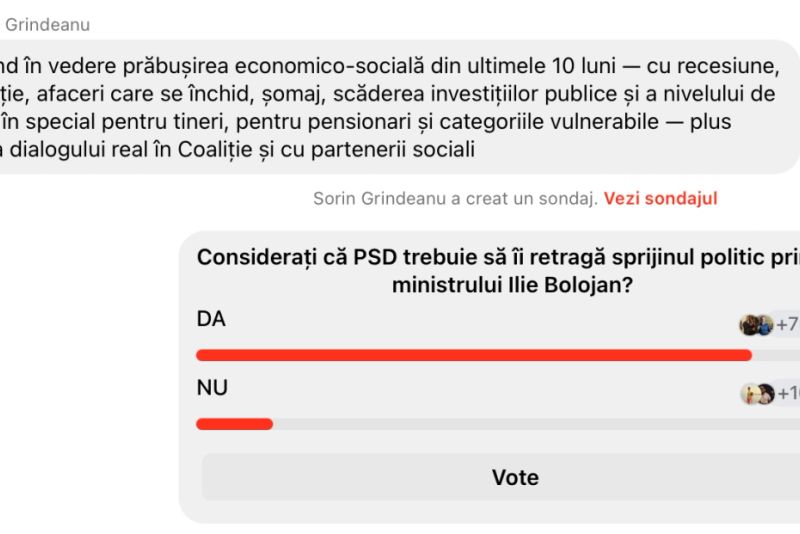The image size is (800, 534).
Task: Select the DA poll option label
Action: point(211,319)
